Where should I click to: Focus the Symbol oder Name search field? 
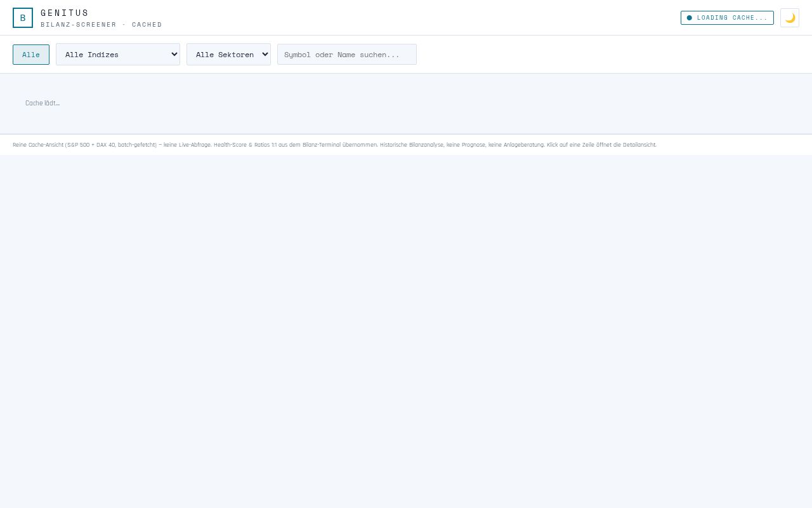pos(347,55)
